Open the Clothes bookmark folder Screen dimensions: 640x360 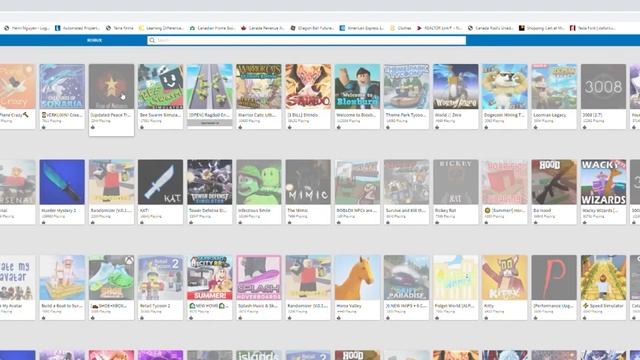coord(401,28)
